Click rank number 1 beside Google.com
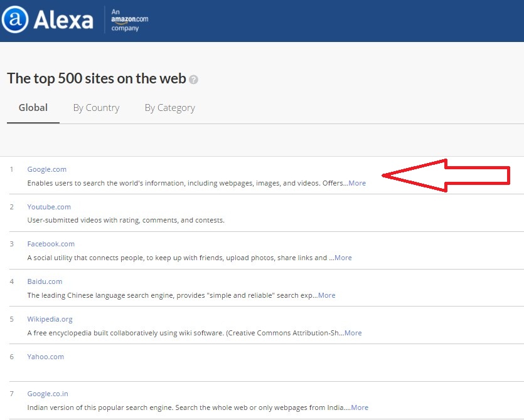Screen dimensions: 524x420 (12, 169)
